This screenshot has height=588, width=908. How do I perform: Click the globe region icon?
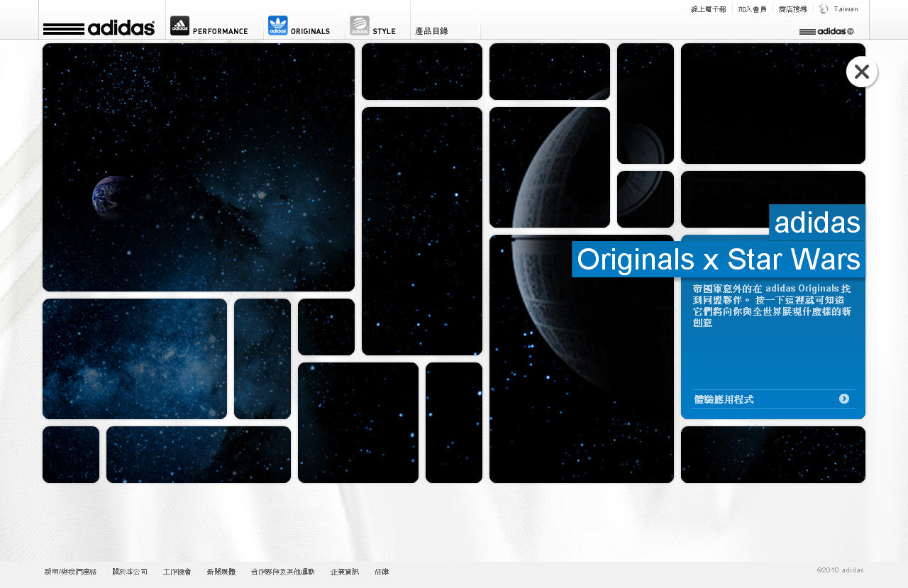click(x=824, y=9)
